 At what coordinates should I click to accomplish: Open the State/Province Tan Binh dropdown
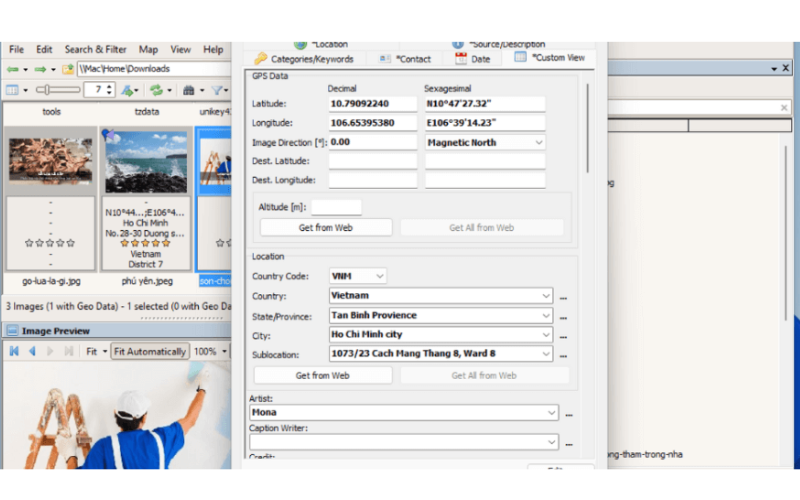click(x=546, y=315)
